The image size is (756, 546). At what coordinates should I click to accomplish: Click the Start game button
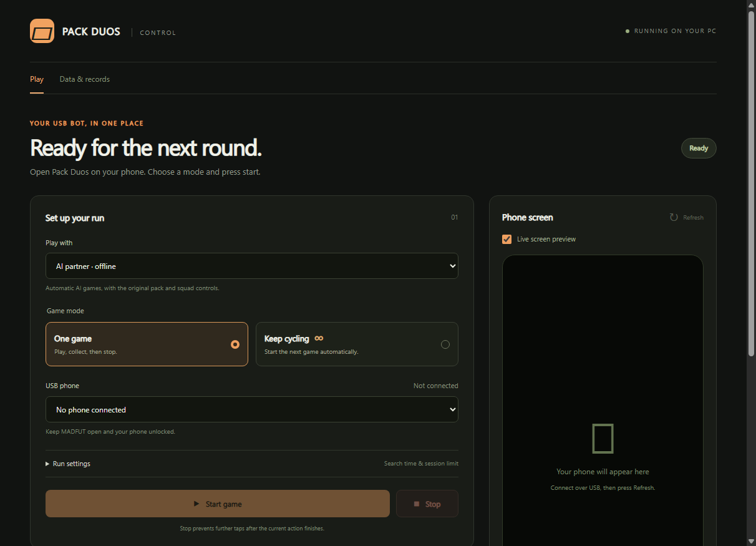218,504
